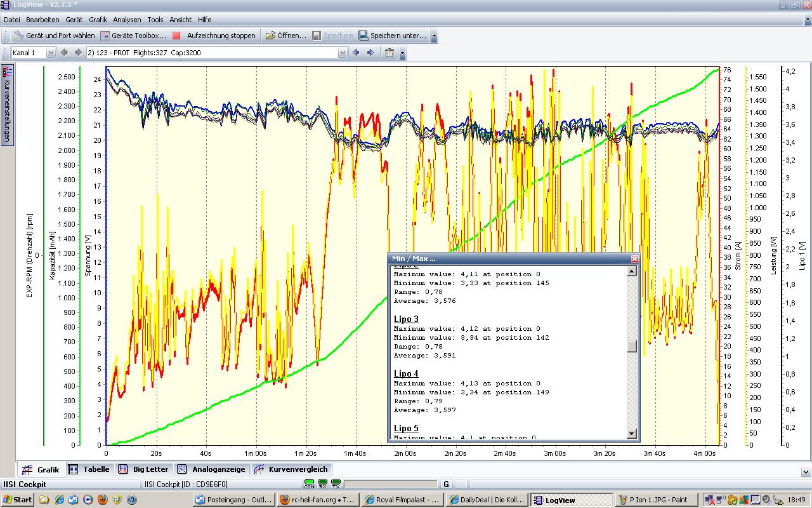Image resolution: width=812 pixels, height=508 pixels.
Task: Click the RX status indicator
Action: click(x=322, y=484)
